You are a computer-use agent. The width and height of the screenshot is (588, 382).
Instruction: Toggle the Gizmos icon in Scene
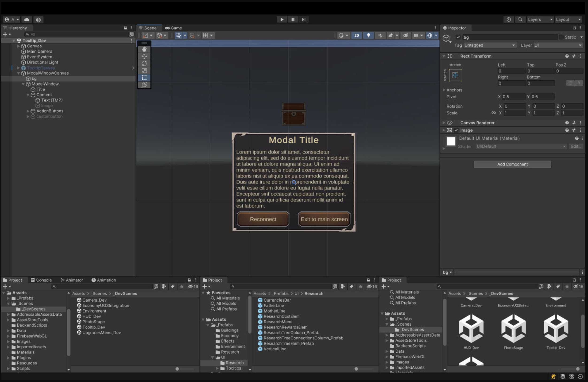(x=430, y=35)
